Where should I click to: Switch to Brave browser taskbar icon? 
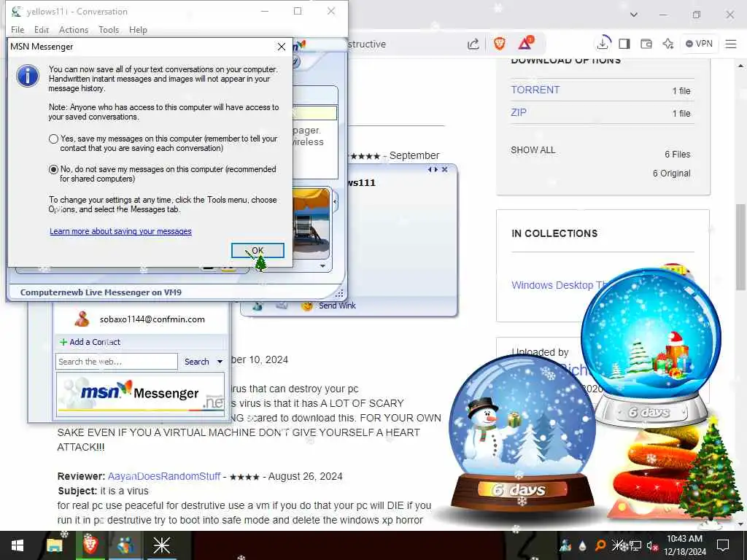(x=90, y=545)
